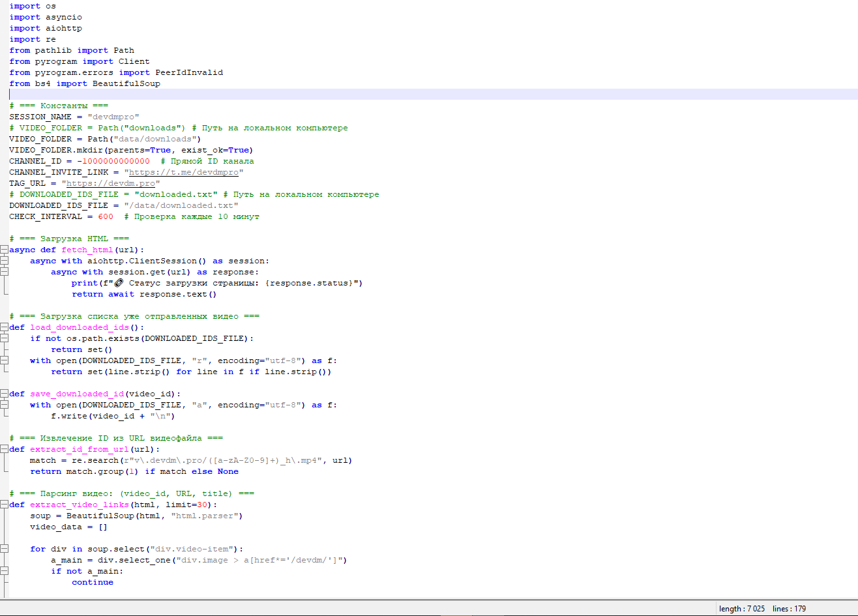
Task: Click the SESSION_NAME variable name
Action: coord(40,117)
